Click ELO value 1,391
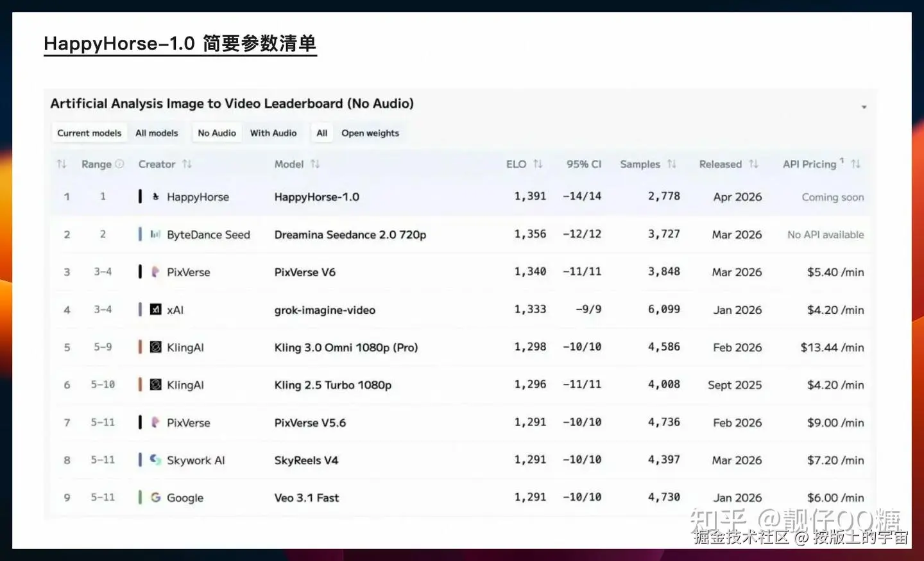The image size is (924, 561). click(530, 196)
